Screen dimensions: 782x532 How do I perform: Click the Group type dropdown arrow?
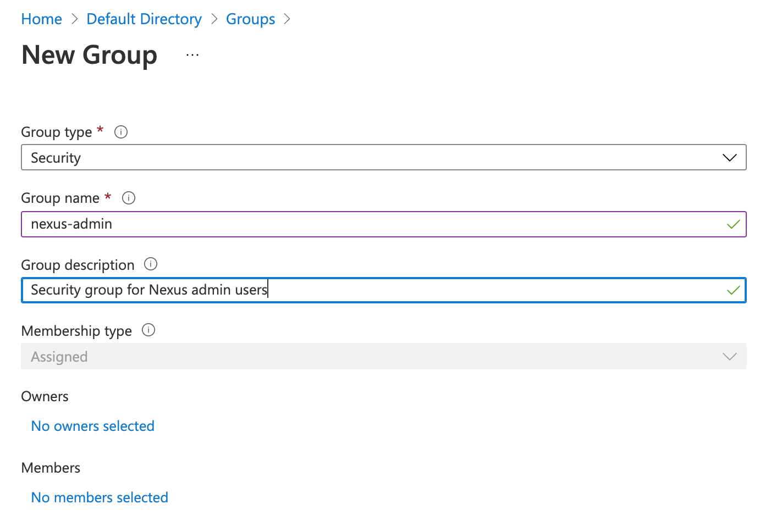(729, 158)
